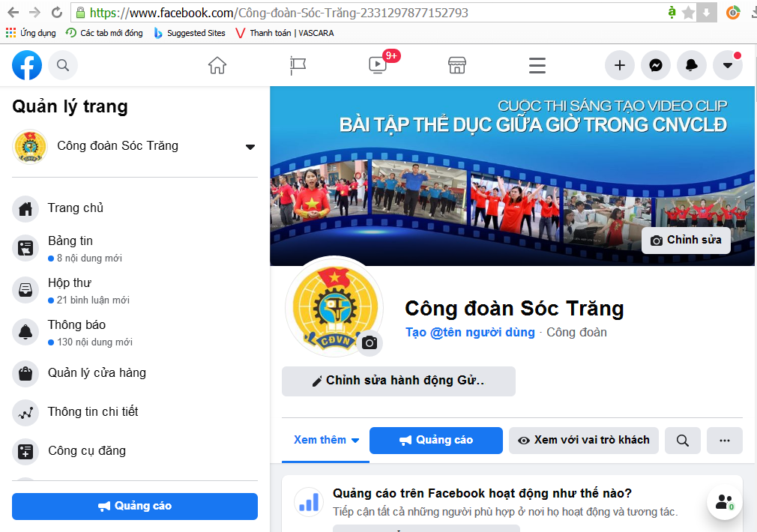The image size is (757, 532).
Task: Open the Facebook search magnifier
Action: click(x=63, y=65)
